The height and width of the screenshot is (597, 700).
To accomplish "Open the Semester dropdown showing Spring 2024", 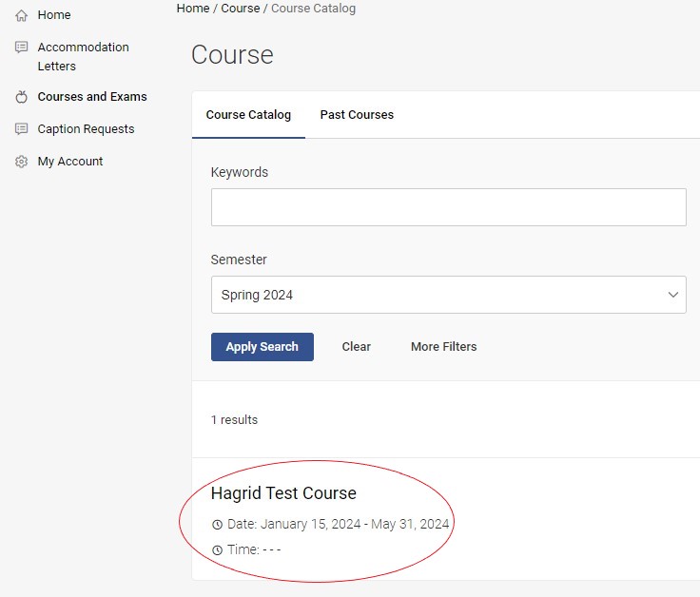I will [x=449, y=295].
